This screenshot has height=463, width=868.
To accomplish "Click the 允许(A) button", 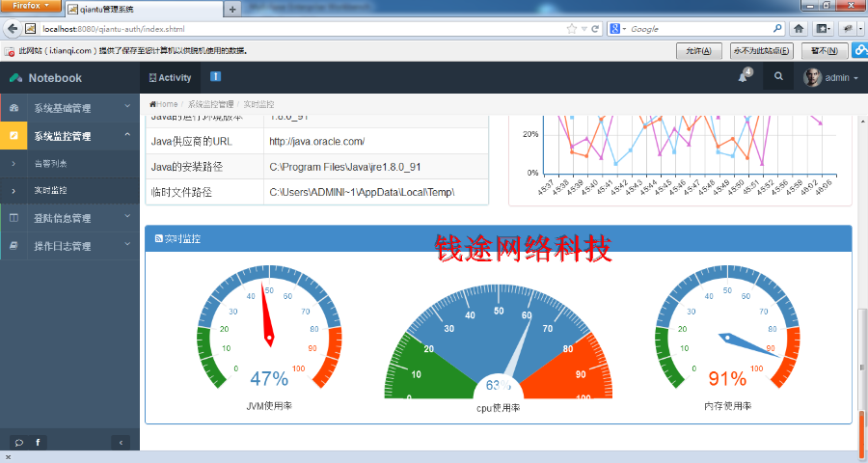I will pos(698,51).
